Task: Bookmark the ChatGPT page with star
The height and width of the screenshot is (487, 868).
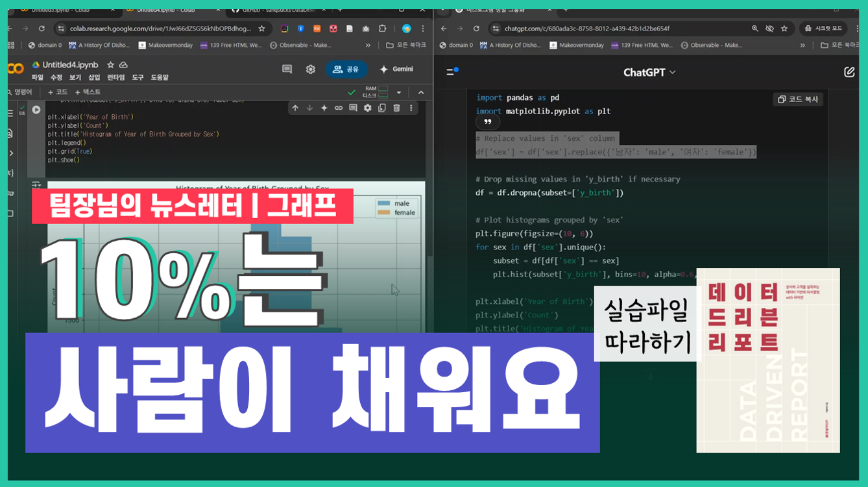Action: pos(784,29)
